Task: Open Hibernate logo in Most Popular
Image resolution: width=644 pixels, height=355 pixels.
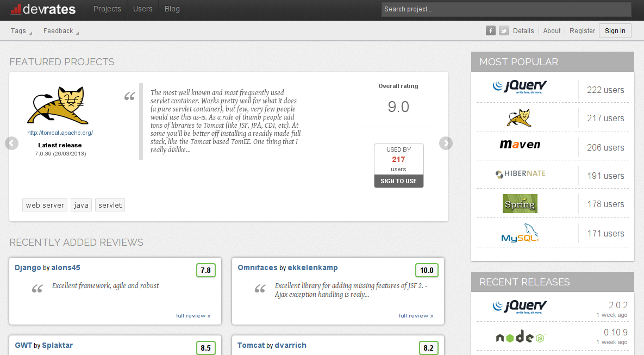Action: [x=521, y=174]
